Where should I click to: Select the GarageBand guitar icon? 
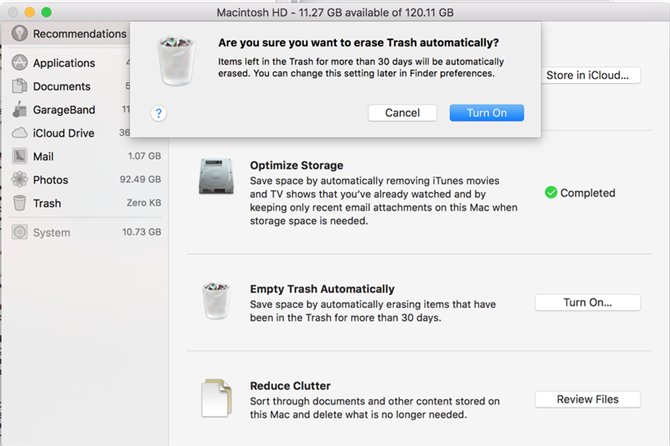click(20, 109)
